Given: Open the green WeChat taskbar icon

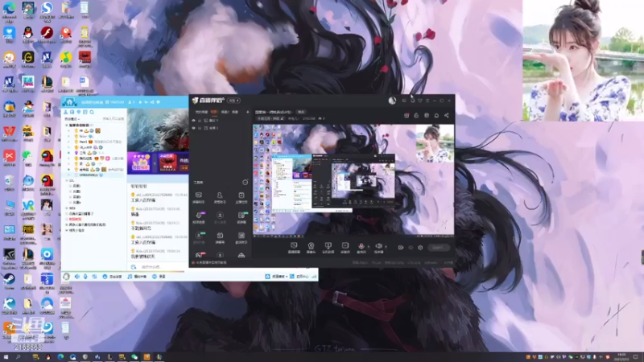Looking at the screenshot, I should point(134,357).
